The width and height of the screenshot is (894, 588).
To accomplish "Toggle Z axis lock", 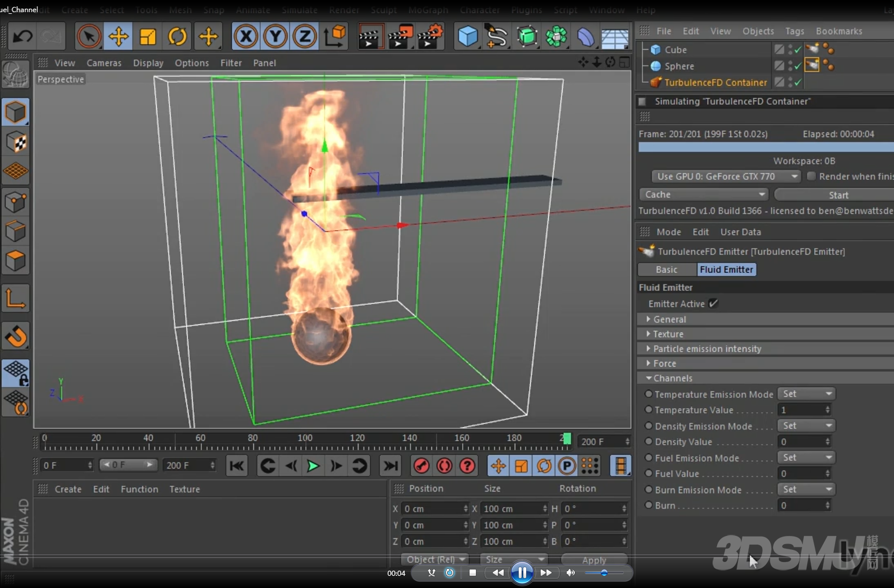I will click(305, 36).
